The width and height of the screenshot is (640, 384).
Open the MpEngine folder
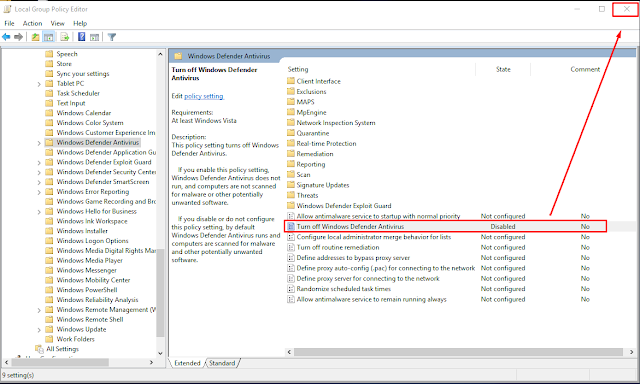(x=311, y=112)
